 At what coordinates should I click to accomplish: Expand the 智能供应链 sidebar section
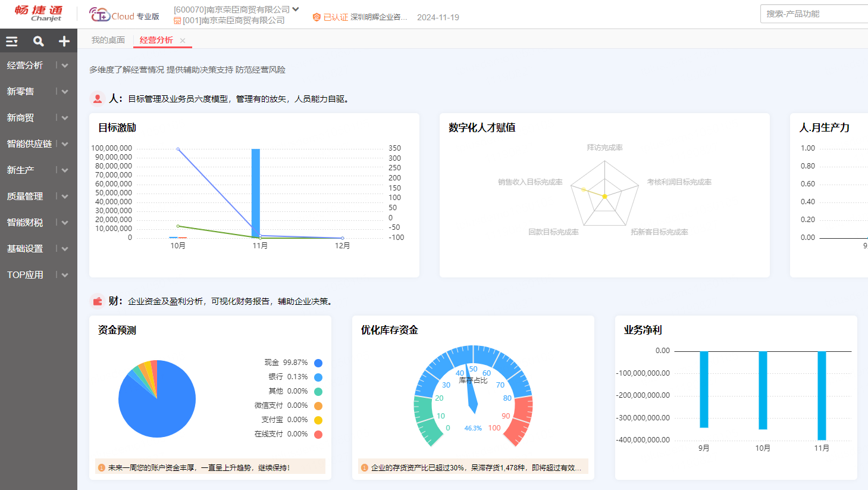click(x=65, y=144)
